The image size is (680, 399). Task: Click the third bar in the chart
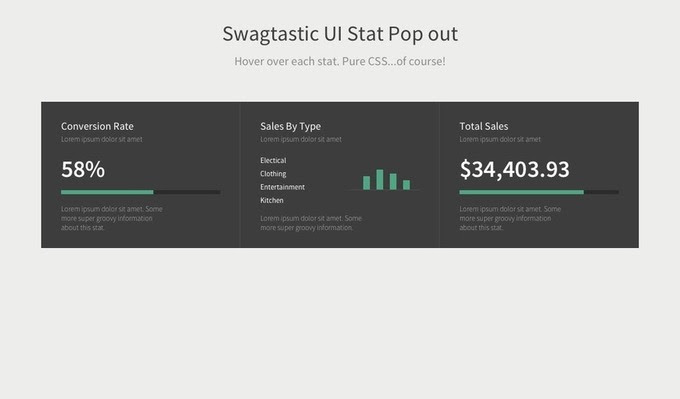tap(393, 181)
